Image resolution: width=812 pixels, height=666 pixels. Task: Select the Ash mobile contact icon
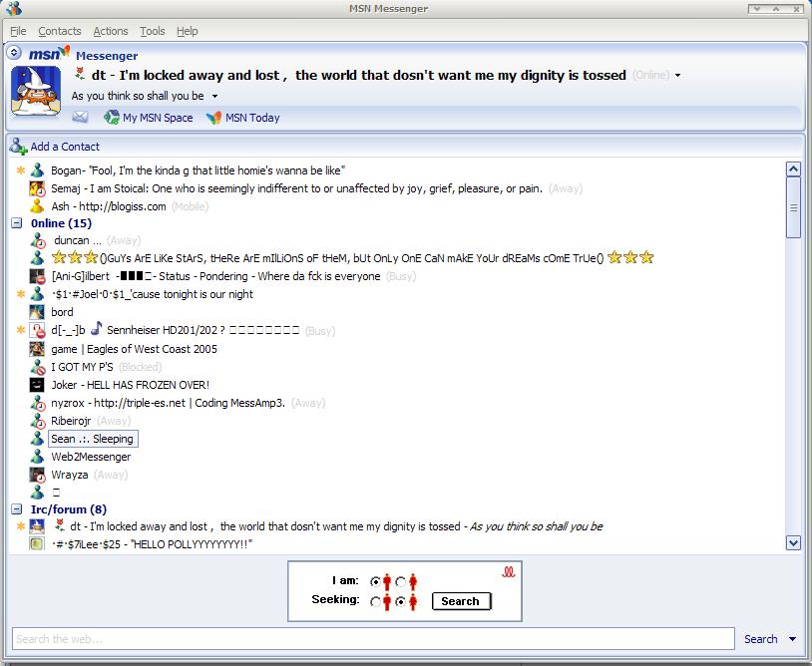pyautogui.click(x=37, y=206)
